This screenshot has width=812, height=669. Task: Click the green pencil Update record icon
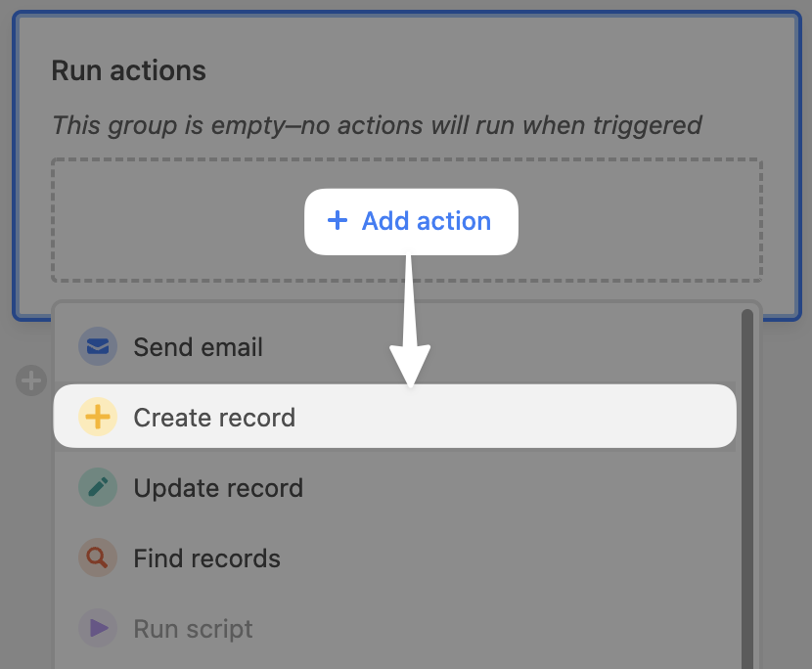[98, 487]
